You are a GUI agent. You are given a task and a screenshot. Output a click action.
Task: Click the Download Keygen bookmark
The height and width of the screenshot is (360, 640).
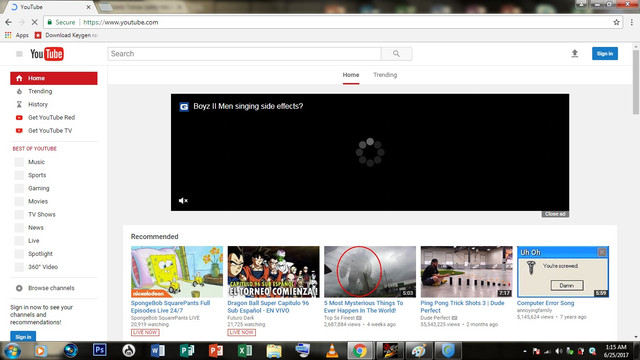(66, 35)
